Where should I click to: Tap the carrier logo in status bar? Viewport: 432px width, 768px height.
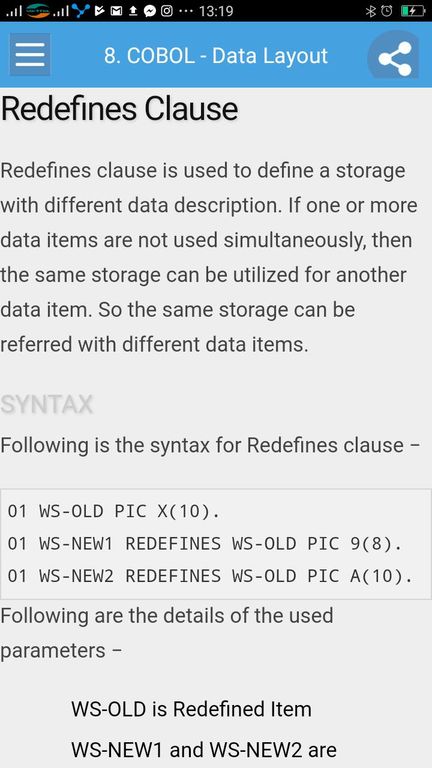coord(38,11)
